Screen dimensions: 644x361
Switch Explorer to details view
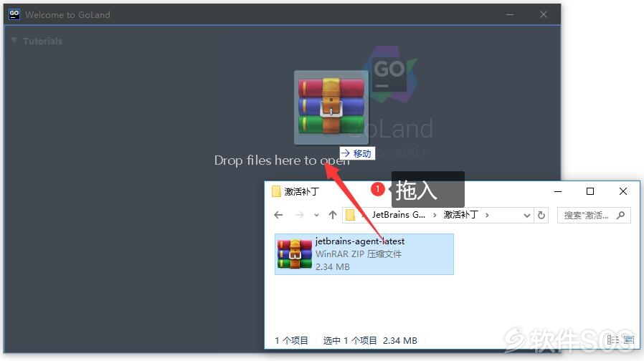point(612,340)
